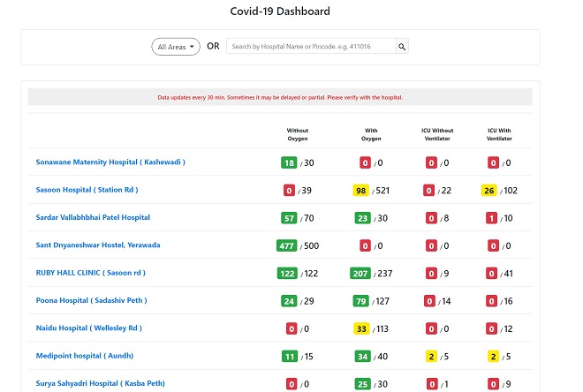Select Poona Hospital (Sadashiv Peth)
Image resolution: width=583 pixels, height=392 pixels.
point(91,300)
